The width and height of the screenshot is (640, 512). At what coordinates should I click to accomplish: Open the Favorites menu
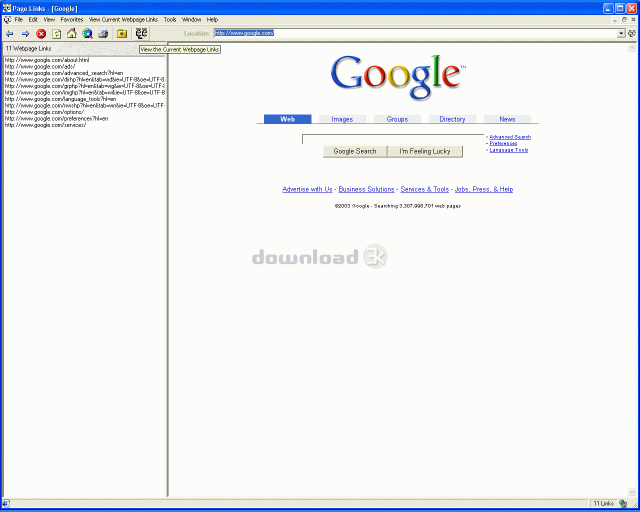[72, 20]
